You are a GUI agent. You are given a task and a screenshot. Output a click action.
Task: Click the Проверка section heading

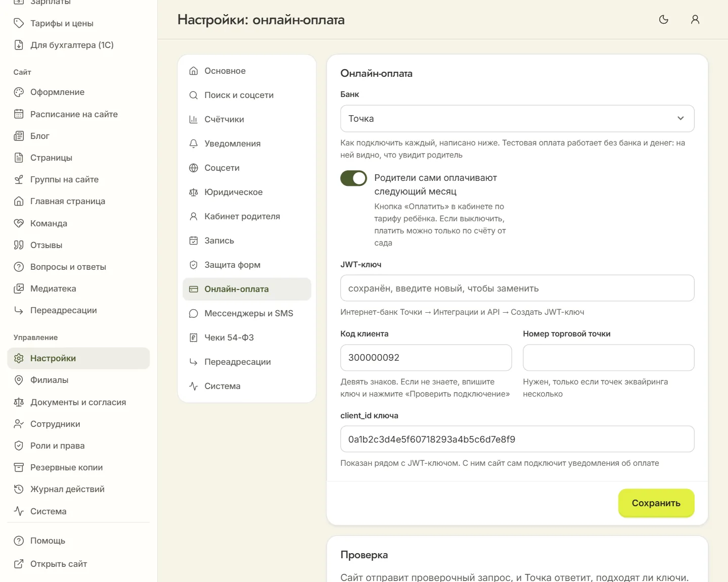click(364, 555)
